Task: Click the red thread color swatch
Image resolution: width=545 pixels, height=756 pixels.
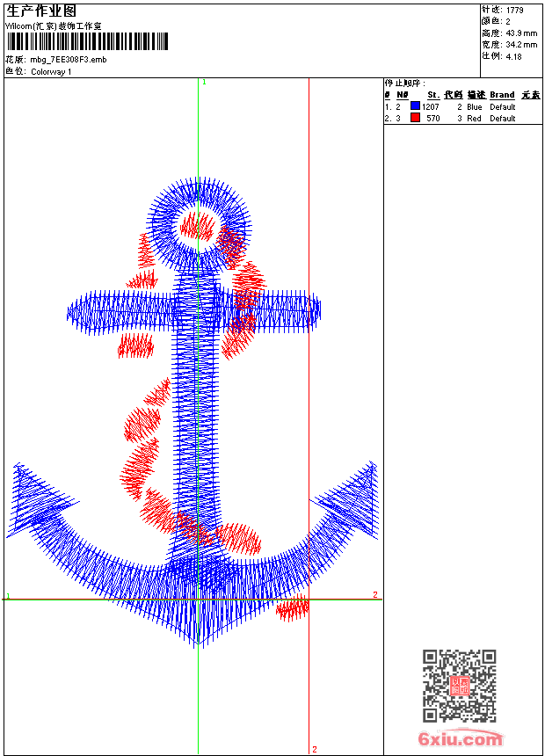Action: (x=415, y=118)
